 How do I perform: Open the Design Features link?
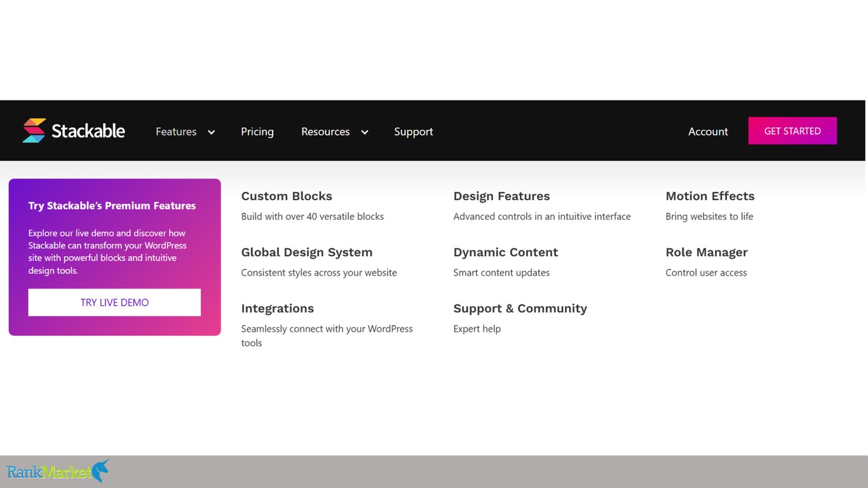pyautogui.click(x=501, y=196)
